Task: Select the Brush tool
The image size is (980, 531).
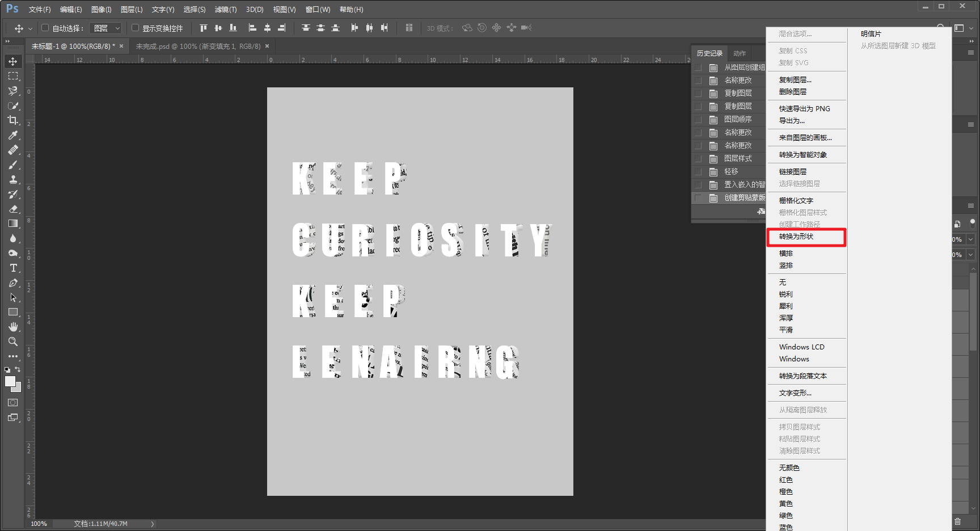Action: 13,165
